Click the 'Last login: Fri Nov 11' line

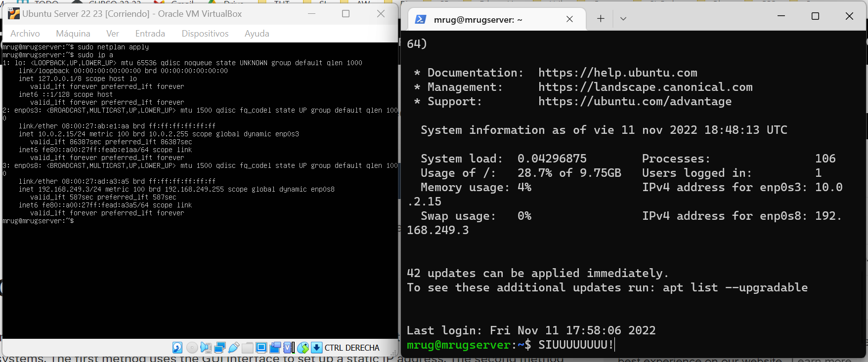pos(531,330)
